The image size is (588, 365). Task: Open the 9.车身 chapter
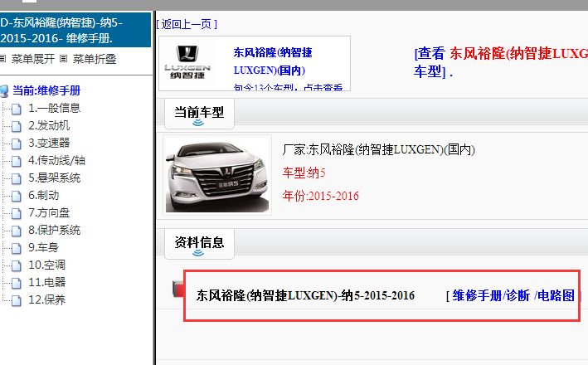tap(44, 247)
